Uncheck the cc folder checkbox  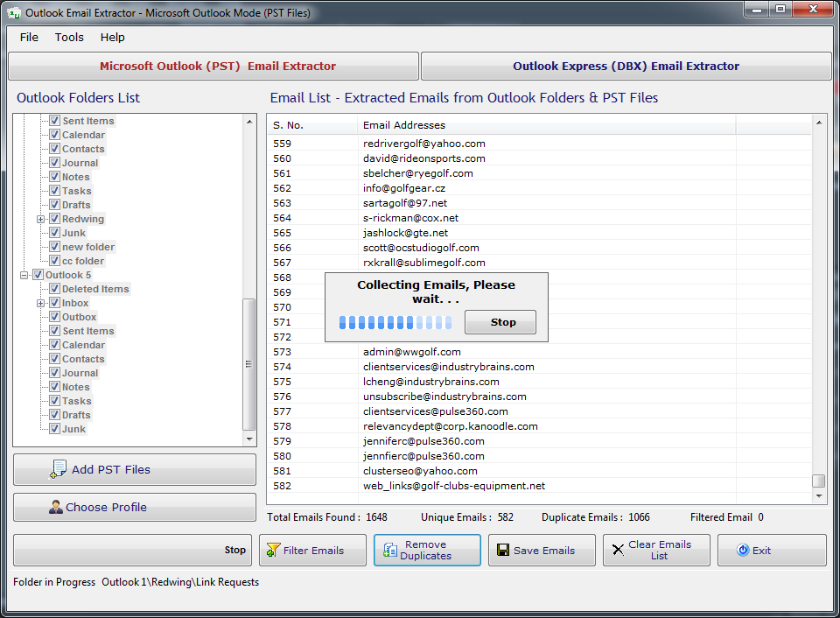tap(54, 261)
